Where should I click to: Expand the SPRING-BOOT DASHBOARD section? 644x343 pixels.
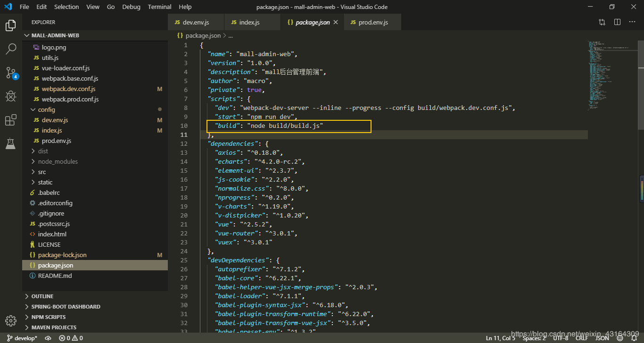coord(95,307)
